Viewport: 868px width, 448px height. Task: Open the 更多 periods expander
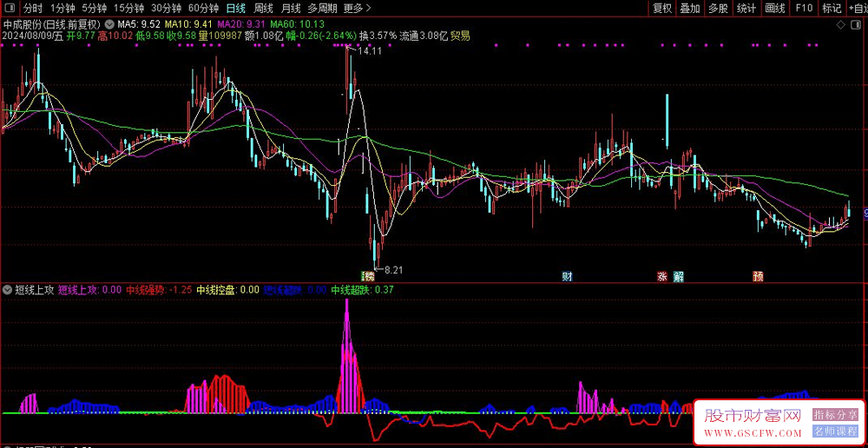coord(353,8)
